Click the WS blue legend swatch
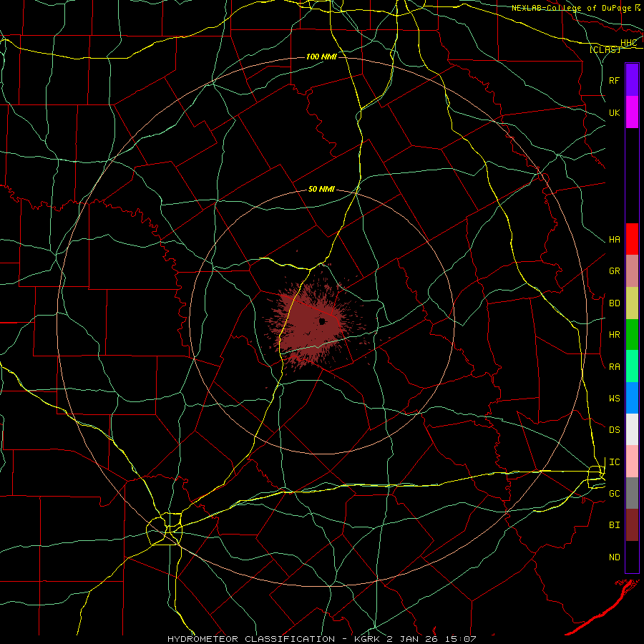This screenshot has width=644, height=644. 632,398
